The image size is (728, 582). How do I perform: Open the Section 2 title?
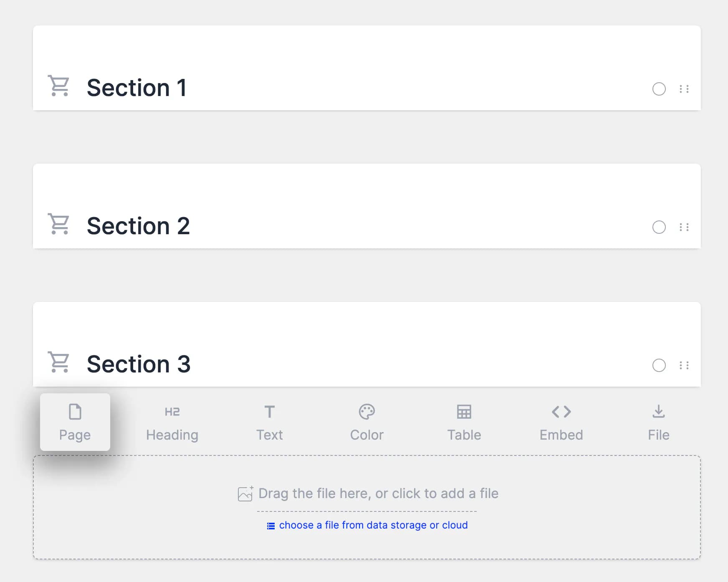[138, 226]
